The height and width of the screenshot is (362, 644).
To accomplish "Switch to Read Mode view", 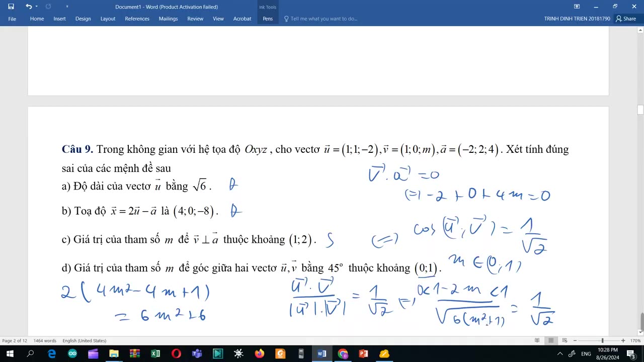I will (537, 341).
